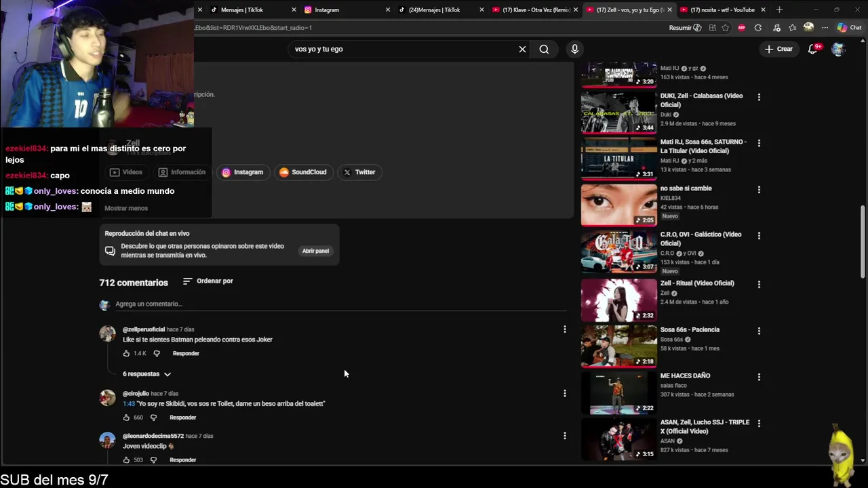Start voice search with the microphone
The image size is (868, 488).
coord(574,49)
